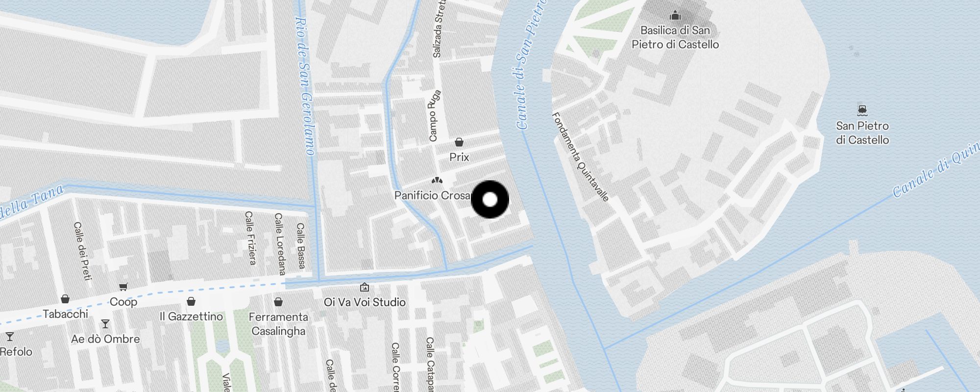
Task: Select the Coop shopping cart icon
Action: [x=123, y=287]
